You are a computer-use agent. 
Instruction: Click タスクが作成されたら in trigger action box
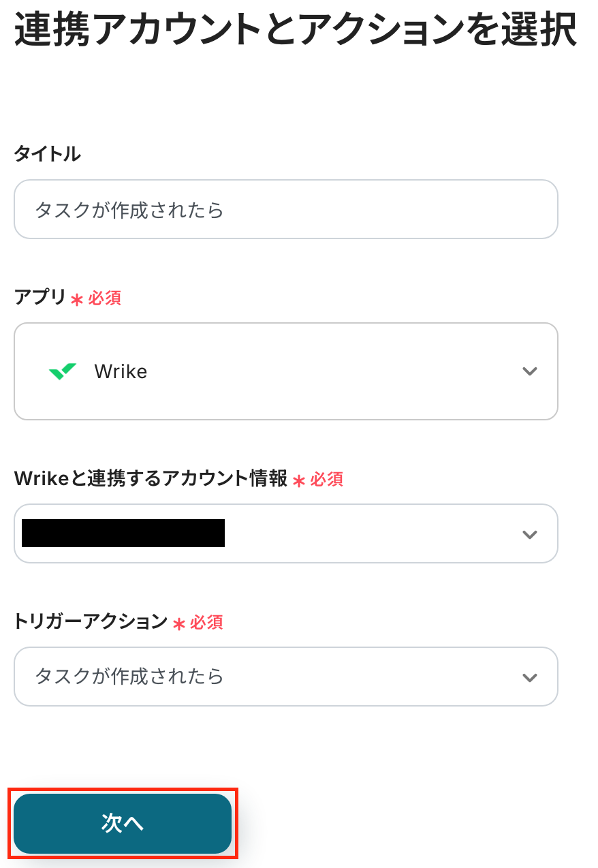tap(129, 677)
